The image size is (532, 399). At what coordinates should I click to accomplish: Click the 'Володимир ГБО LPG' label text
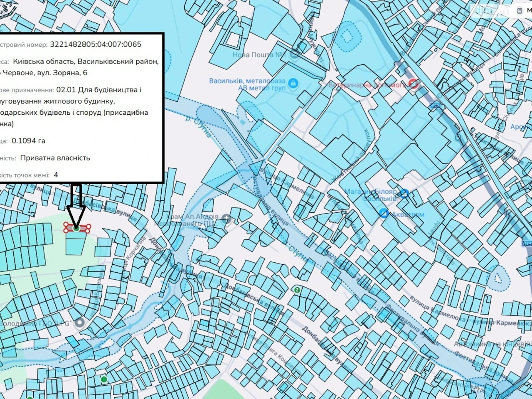pos(37,323)
